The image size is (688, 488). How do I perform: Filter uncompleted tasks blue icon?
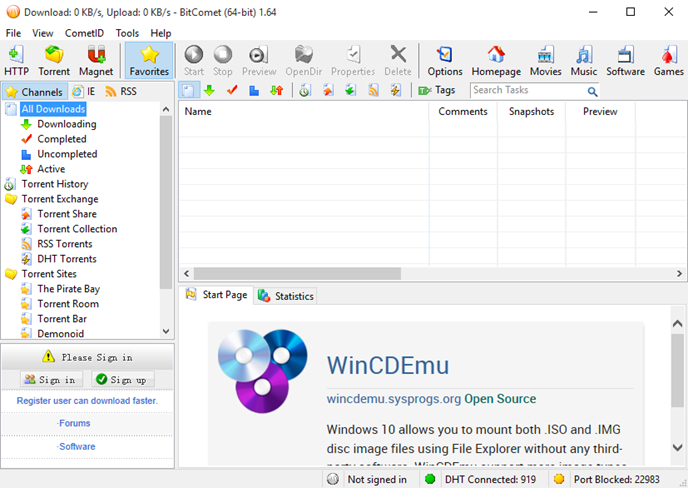(254, 90)
